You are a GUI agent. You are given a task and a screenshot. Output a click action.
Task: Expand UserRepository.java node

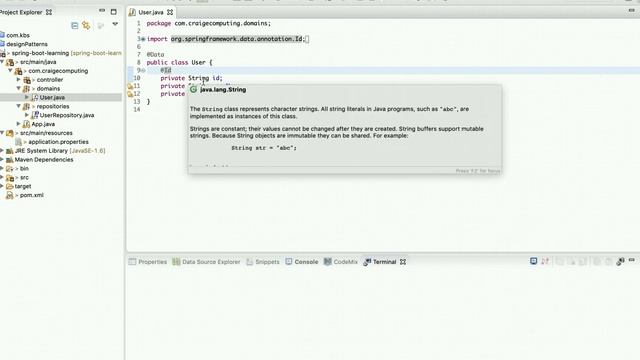[27, 115]
